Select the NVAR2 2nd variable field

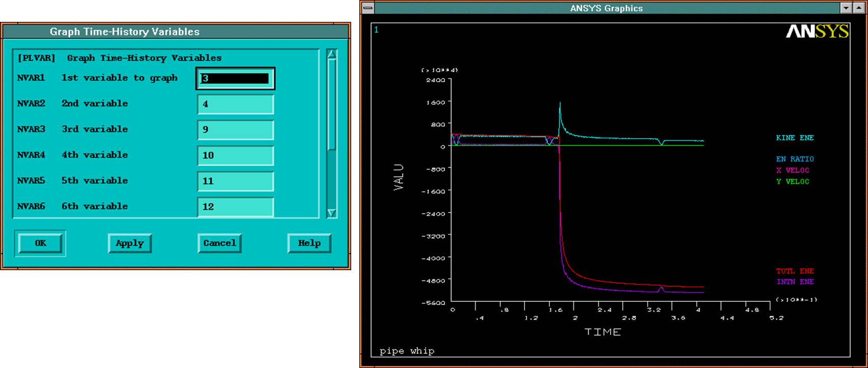[x=235, y=104]
